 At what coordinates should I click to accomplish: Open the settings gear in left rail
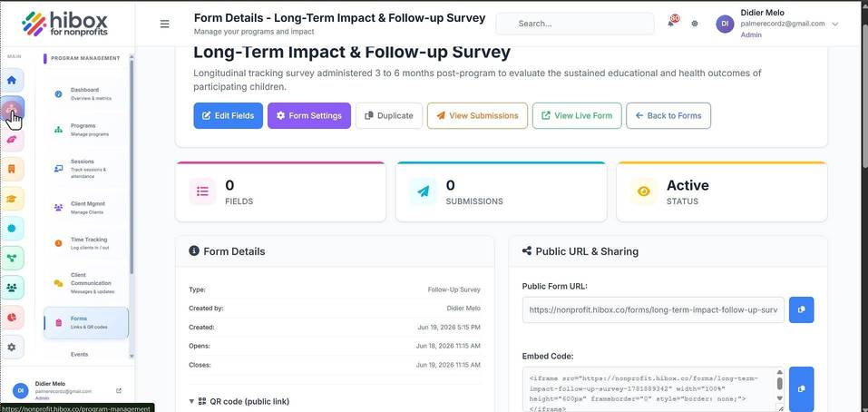pos(12,347)
